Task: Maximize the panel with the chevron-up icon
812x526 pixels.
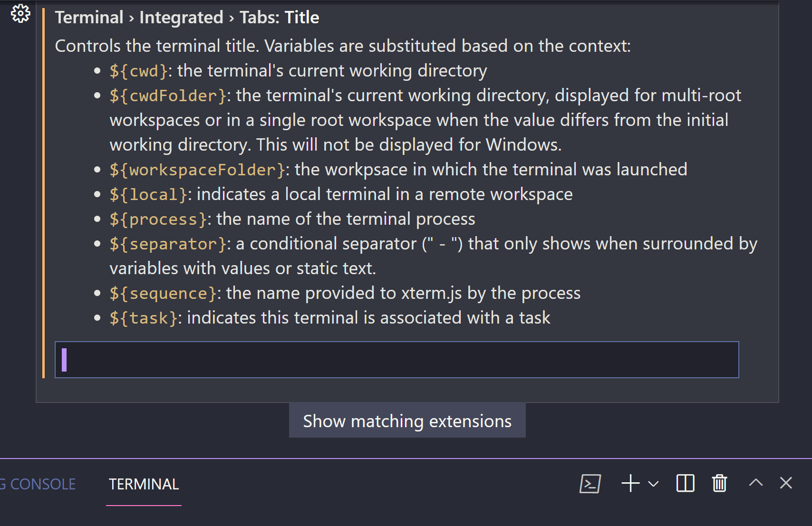Action: coord(755,483)
